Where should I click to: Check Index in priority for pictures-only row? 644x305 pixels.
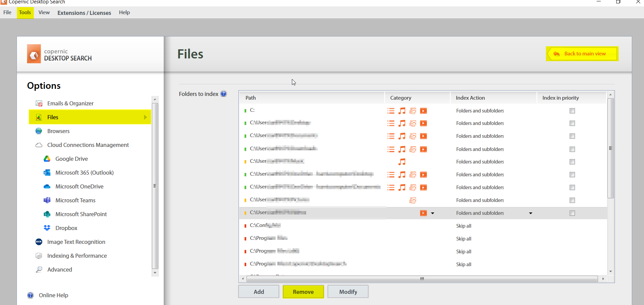coord(572,200)
